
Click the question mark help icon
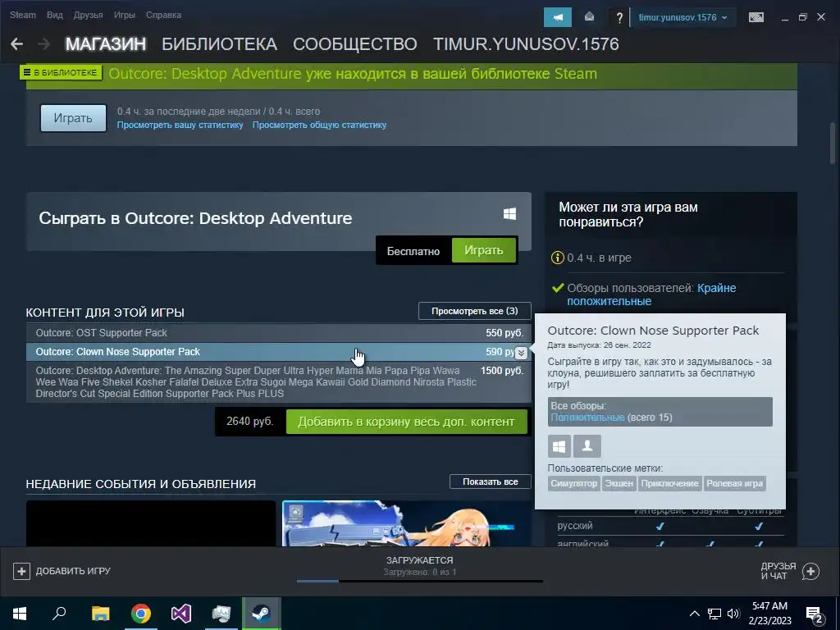pyautogui.click(x=619, y=18)
